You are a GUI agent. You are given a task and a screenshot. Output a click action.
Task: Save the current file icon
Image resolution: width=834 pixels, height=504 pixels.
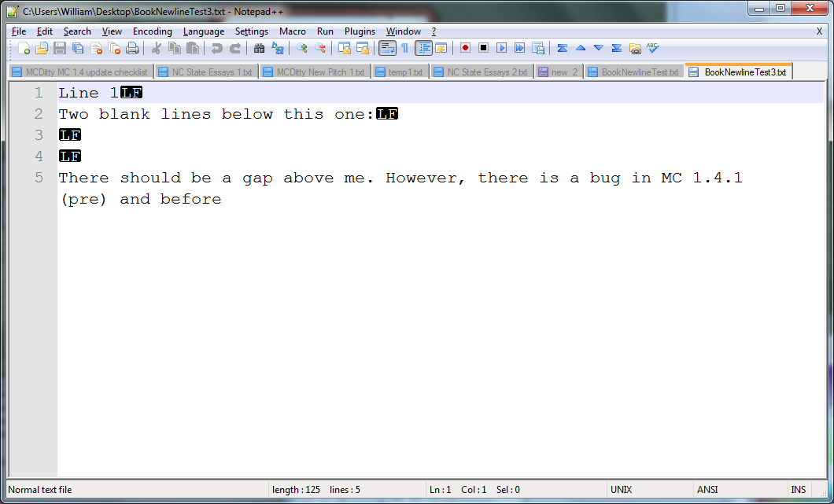pyautogui.click(x=60, y=49)
